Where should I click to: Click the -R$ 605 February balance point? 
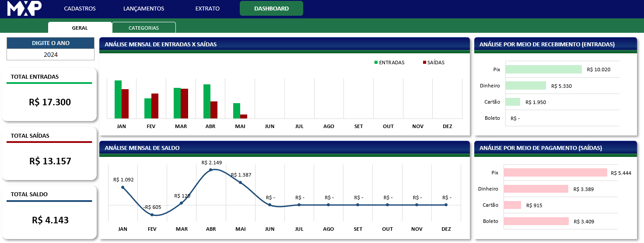click(152, 215)
